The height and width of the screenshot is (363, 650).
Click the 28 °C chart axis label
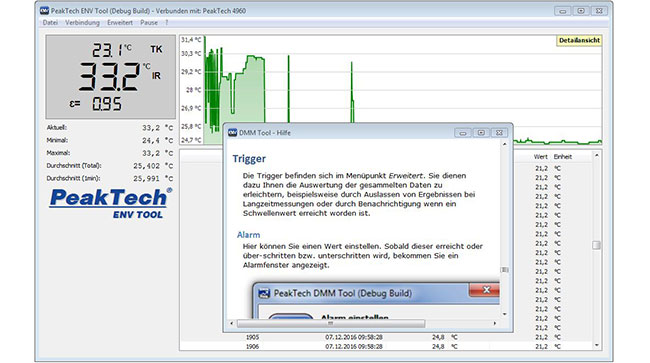(x=193, y=90)
